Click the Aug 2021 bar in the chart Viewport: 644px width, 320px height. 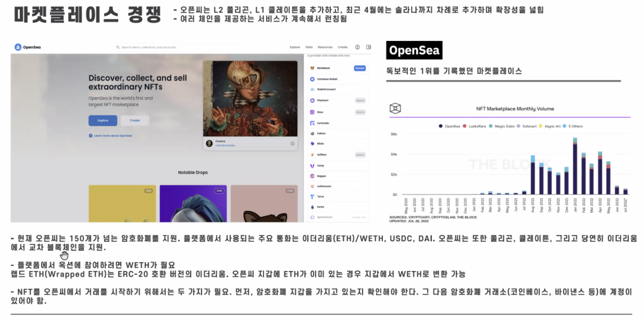coord(533,175)
